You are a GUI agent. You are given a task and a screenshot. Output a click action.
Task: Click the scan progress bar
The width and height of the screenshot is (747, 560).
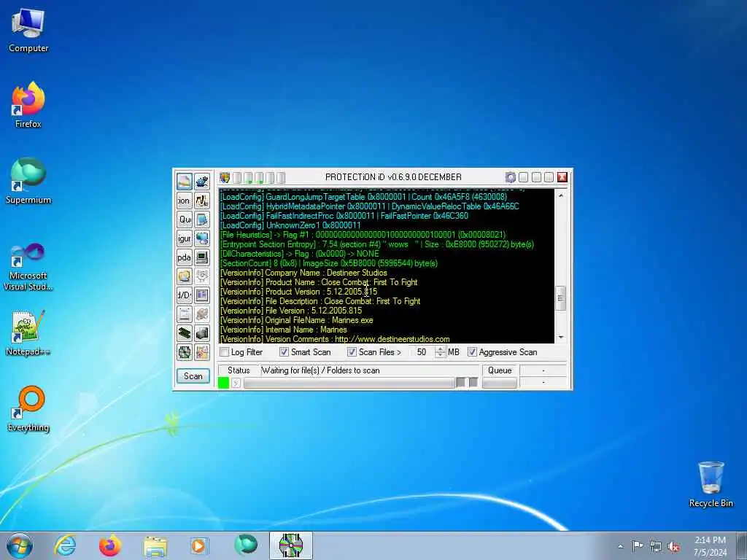tap(349, 382)
